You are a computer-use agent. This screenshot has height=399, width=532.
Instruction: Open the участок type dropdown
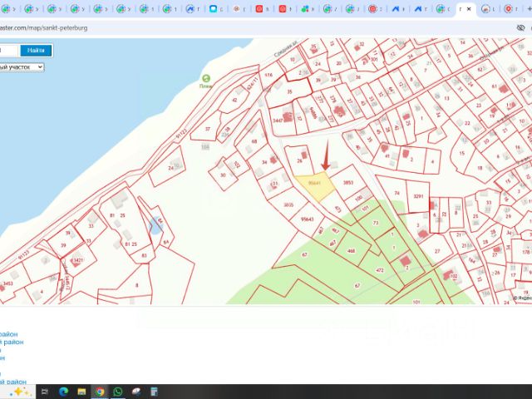tap(22, 67)
